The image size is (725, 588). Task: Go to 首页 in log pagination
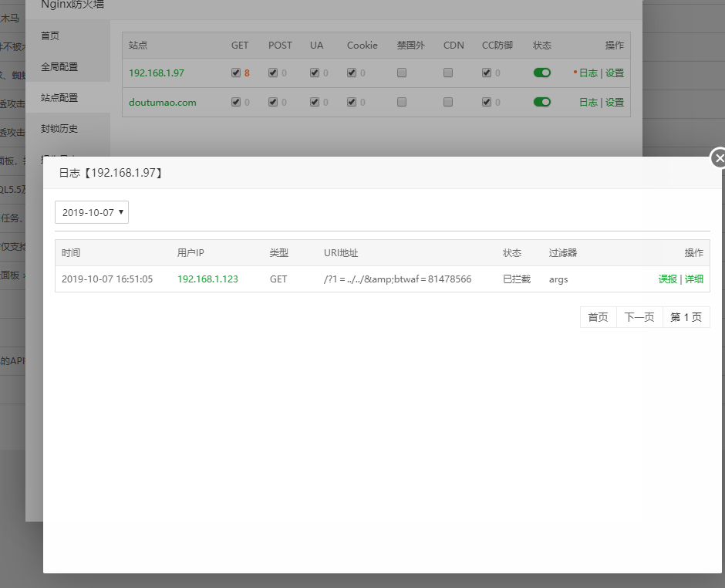[599, 317]
